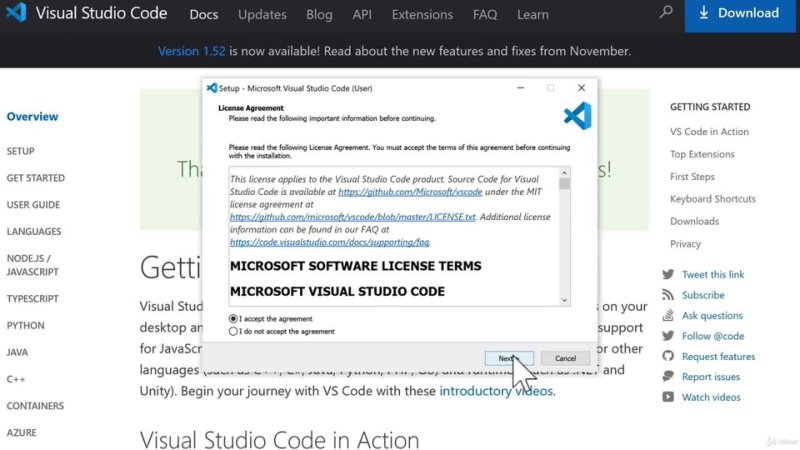Screen dimensions: 800x450
Task: Expand AZURE section in sidebar
Action: click(21, 433)
